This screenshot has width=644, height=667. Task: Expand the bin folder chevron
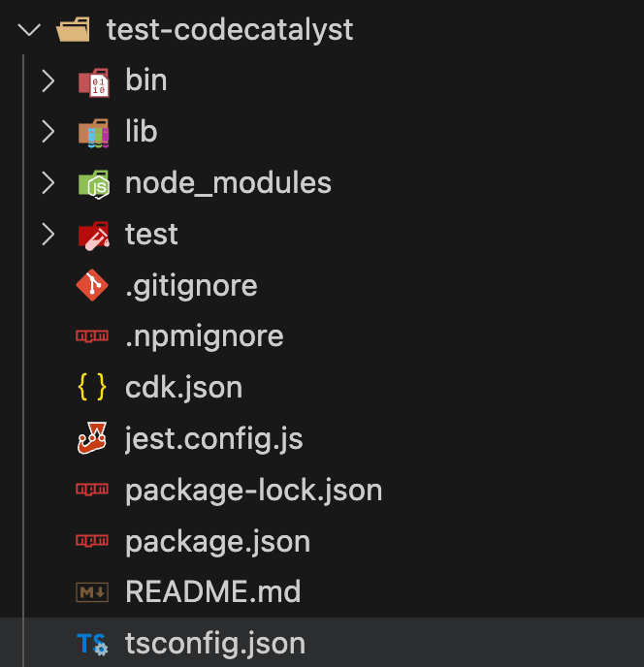pyautogui.click(x=48, y=81)
